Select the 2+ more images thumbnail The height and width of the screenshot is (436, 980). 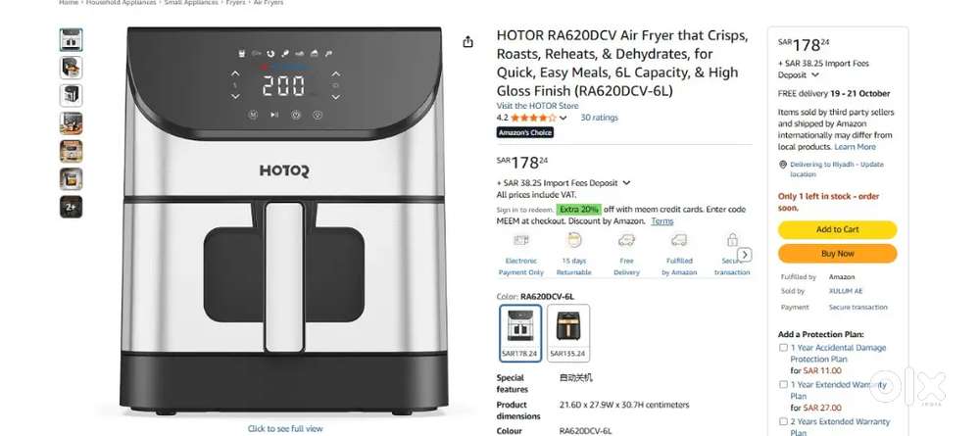72,207
